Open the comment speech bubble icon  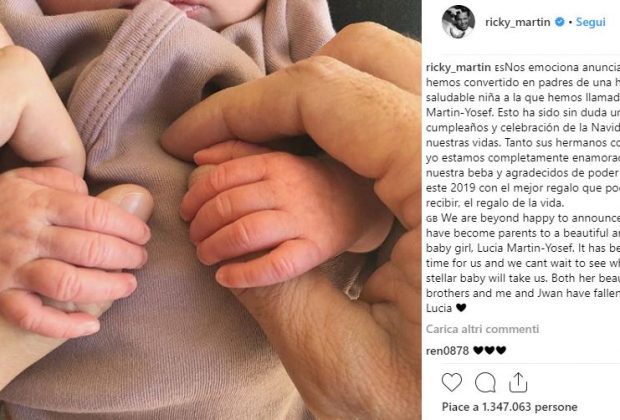pyautogui.click(x=485, y=382)
